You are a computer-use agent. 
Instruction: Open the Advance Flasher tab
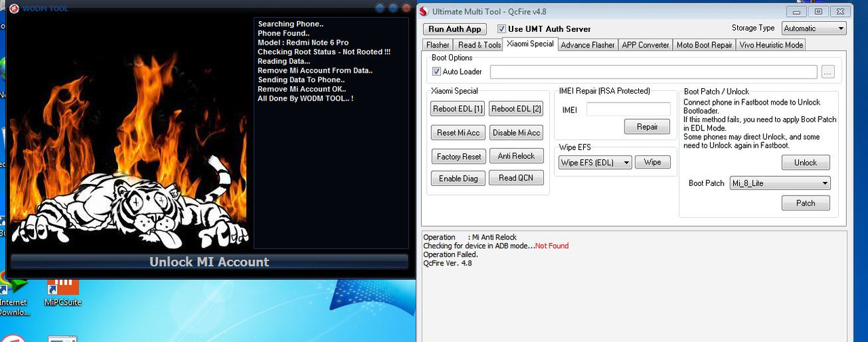tap(587, 45)
